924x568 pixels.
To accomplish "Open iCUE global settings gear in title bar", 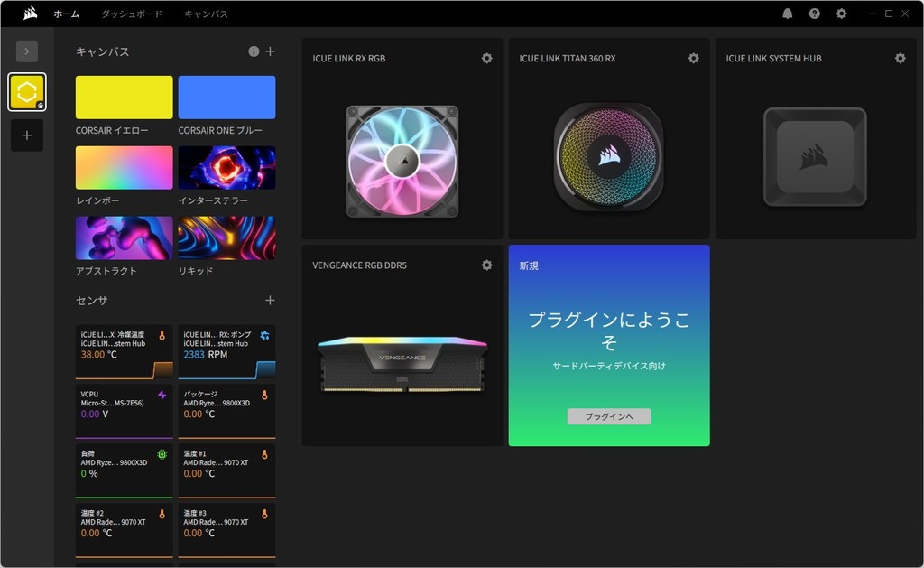I will 842,14.
